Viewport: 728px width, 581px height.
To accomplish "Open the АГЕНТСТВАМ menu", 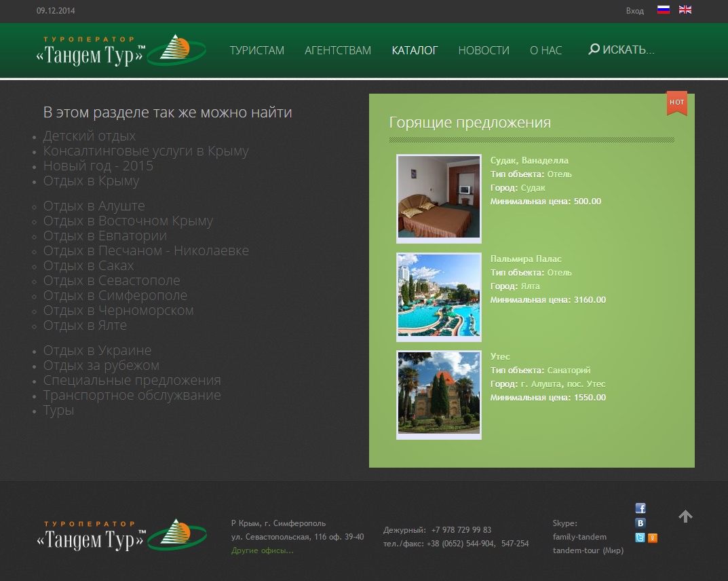I will click(338, 50).
